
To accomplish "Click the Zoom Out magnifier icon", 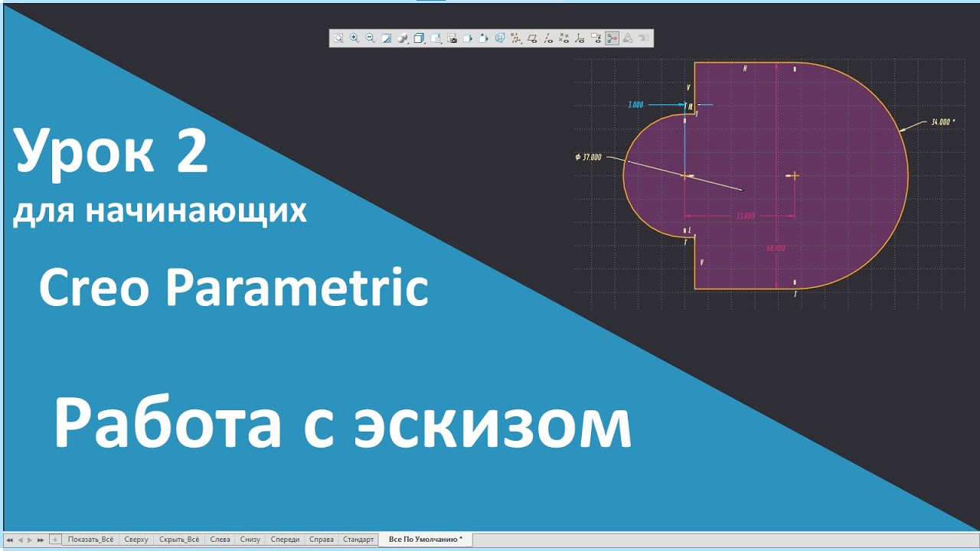I will [x=370, y=37].
